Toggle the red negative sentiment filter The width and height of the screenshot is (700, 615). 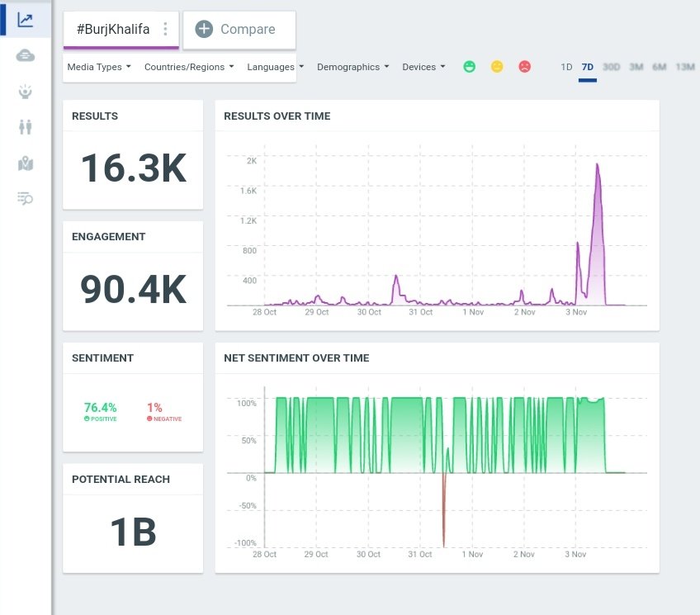523,66
